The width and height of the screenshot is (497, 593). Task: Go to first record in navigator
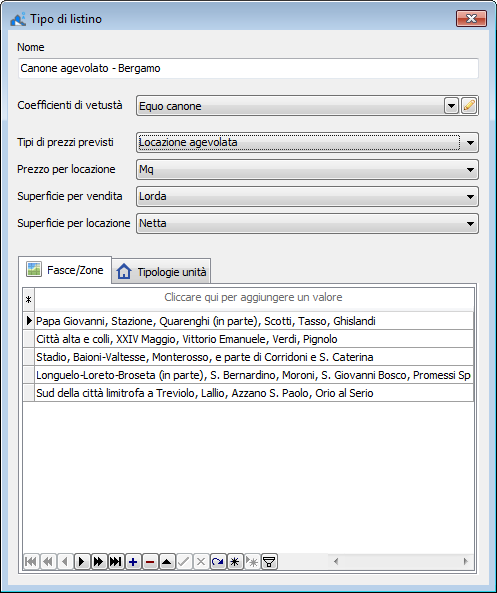[x=31, y=562]
